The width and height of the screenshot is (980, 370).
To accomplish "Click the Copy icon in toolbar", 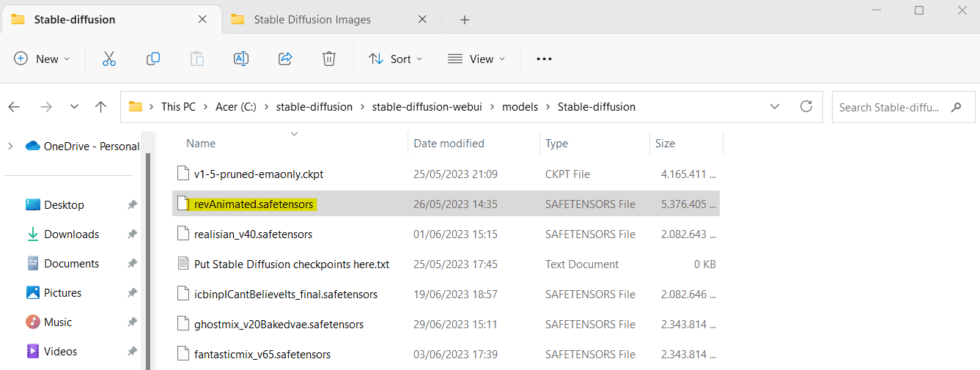I will point(153,59).
